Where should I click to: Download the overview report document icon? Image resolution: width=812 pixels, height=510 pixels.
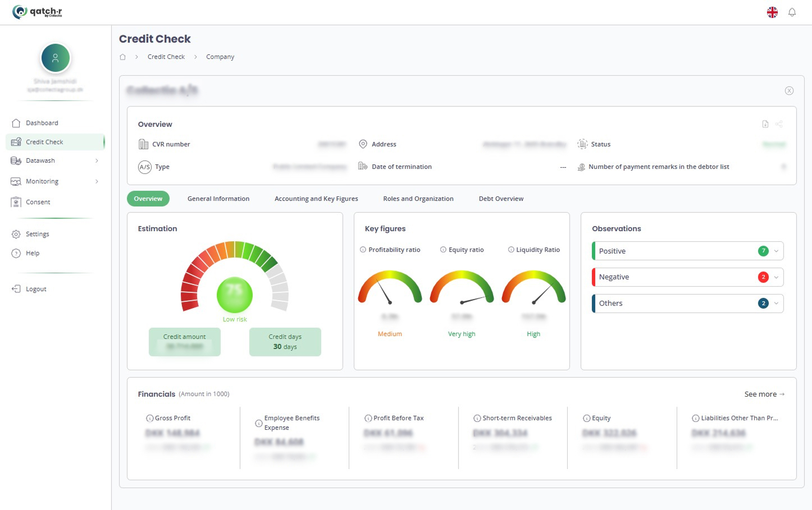click(x=765, y=124)
